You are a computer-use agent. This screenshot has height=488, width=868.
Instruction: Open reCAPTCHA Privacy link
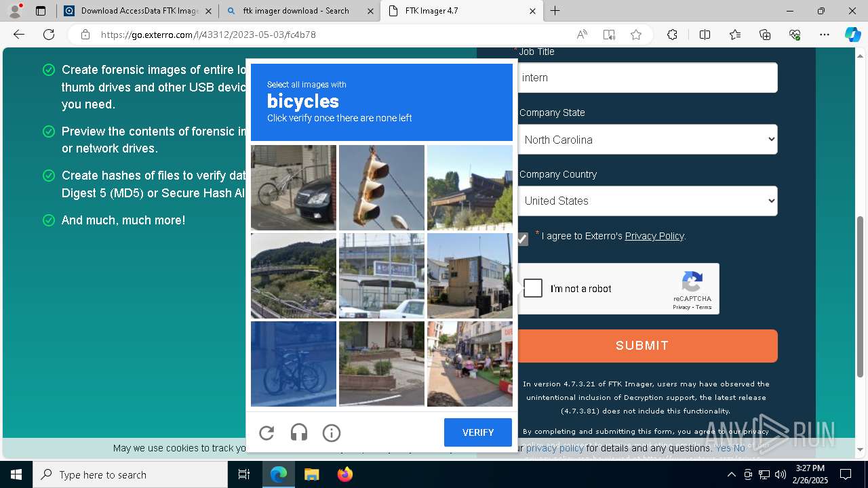point(682,307)
